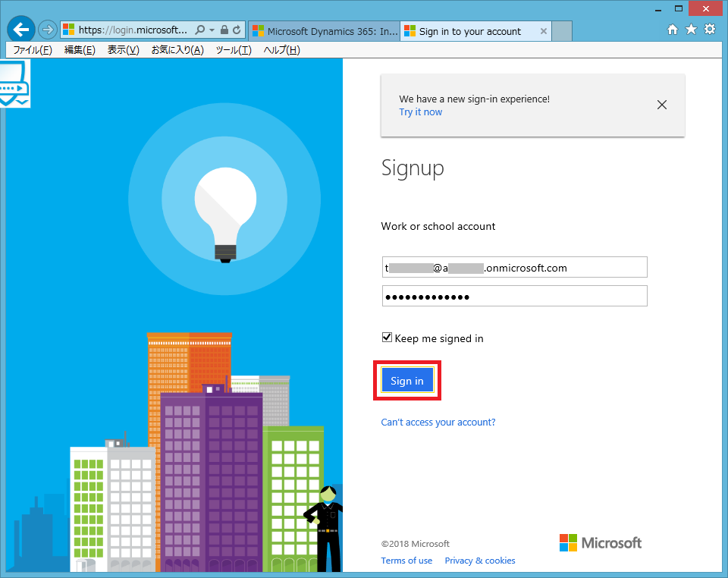Open the ツール(T) menu

pos(234,50)
